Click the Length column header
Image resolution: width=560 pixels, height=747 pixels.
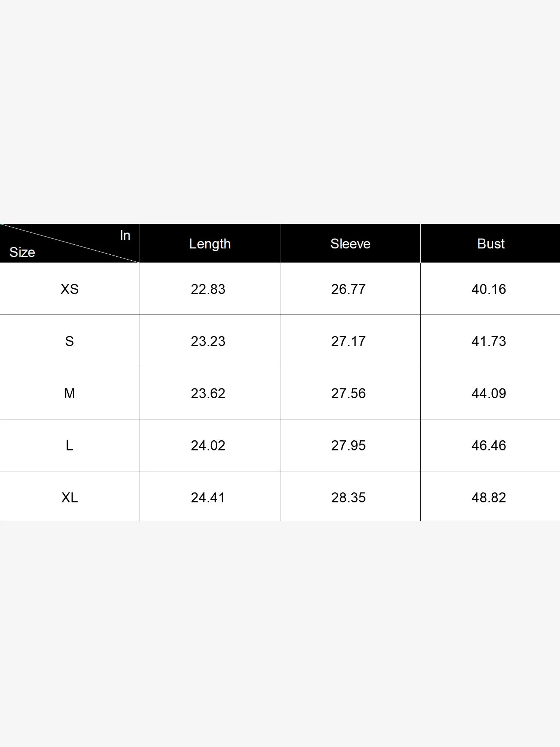click(x=210, y=244)
